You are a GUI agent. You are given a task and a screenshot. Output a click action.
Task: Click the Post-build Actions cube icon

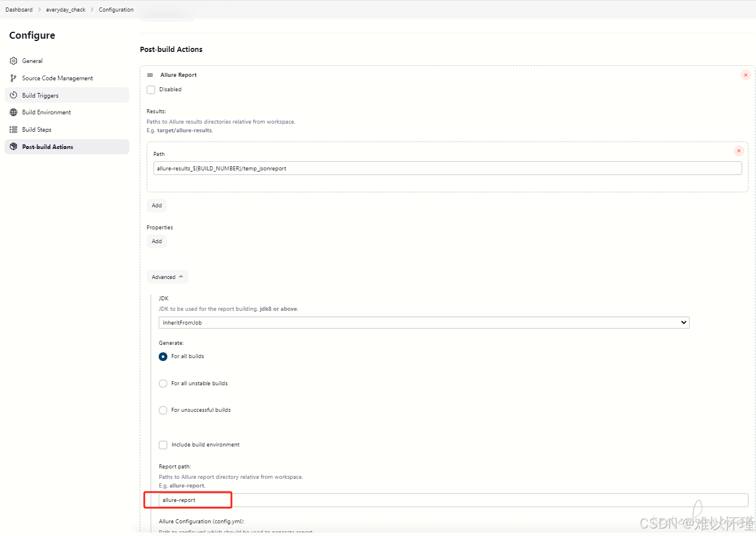tap(13, 147)
